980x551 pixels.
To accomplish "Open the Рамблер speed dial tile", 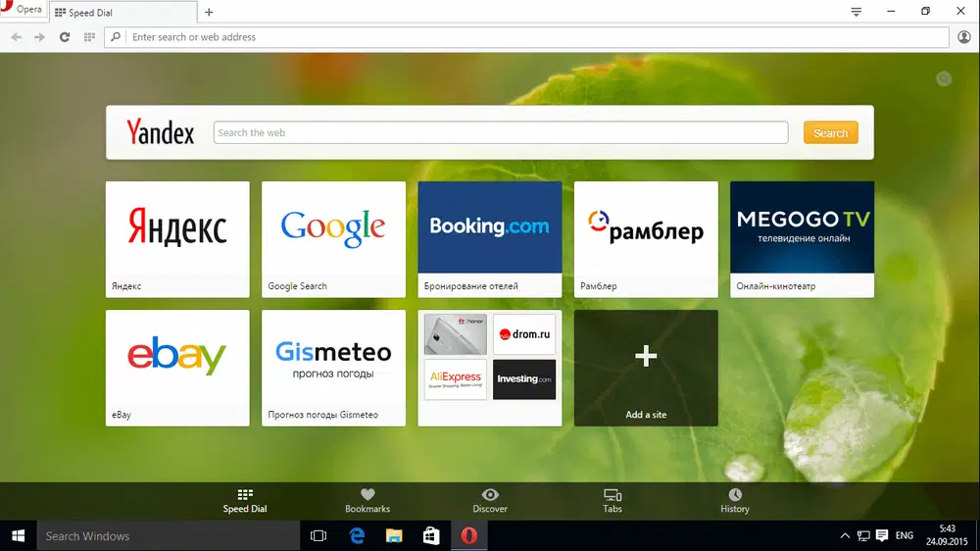I will 646,239.
